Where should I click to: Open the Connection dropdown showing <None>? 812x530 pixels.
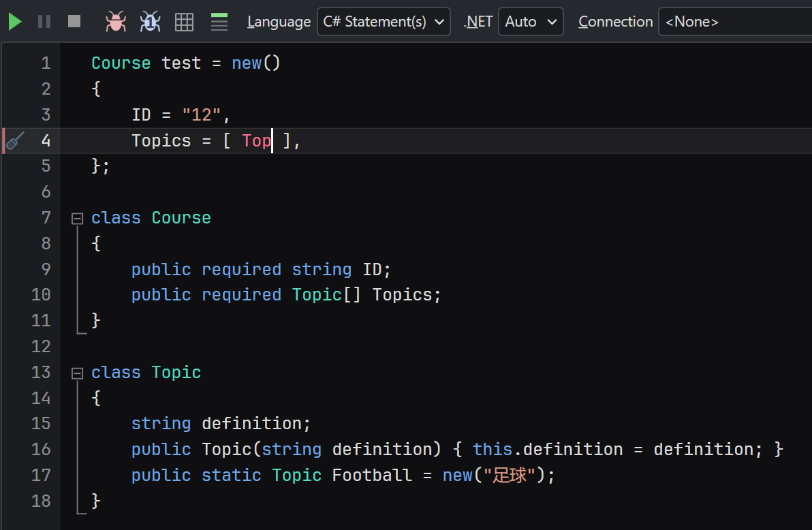[735, 22]
